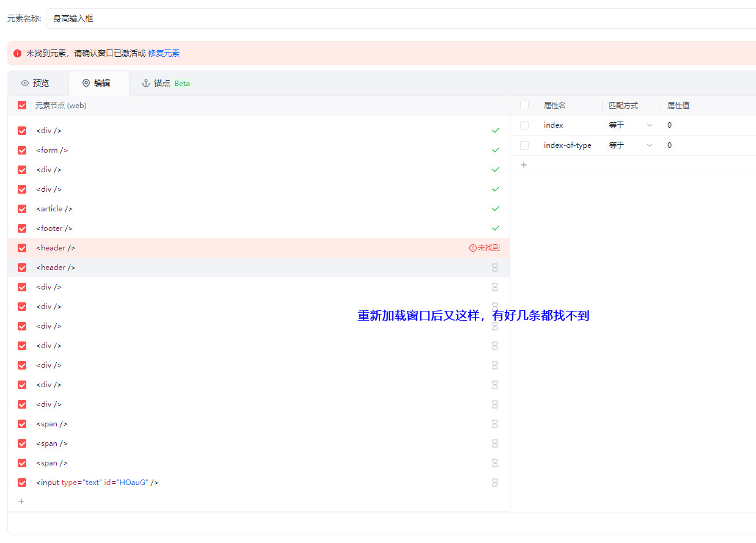Select the input type text HOauG node
Viewport: 756px width, 543px height.
[x=98, y=483]
